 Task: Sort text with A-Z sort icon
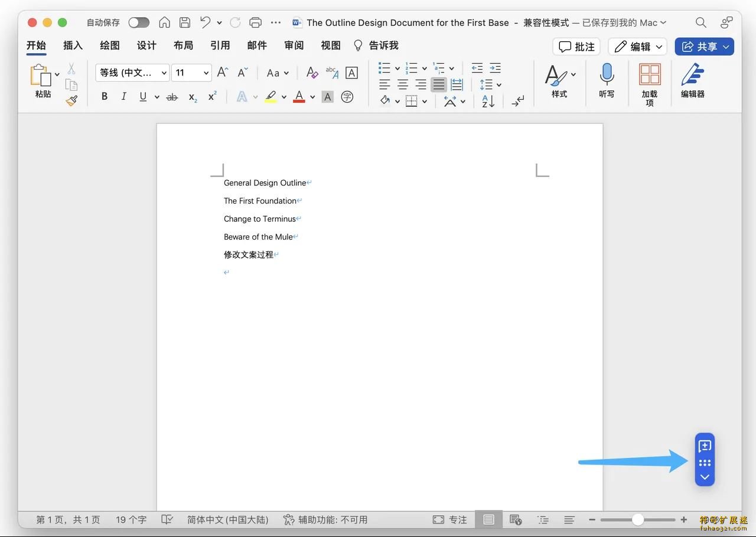488,101
